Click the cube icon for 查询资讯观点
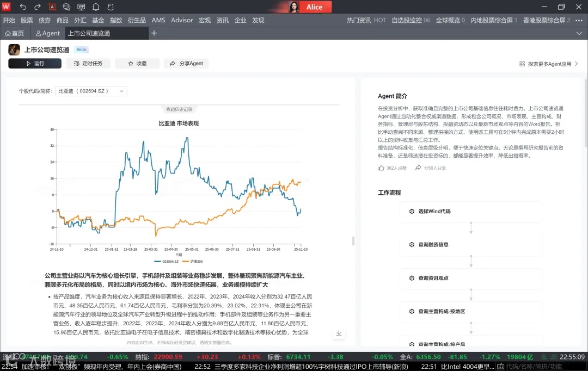588x371 pixels. [412, 278]
